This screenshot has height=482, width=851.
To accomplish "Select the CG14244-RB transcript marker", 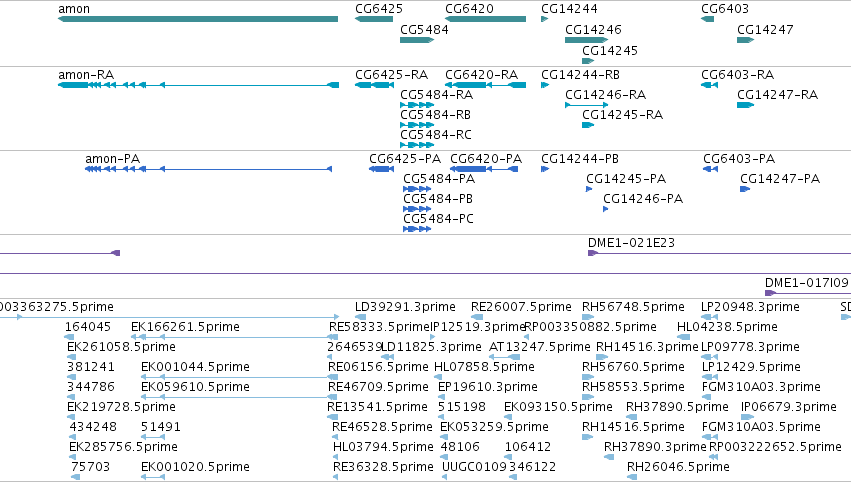I will point(545,85).
